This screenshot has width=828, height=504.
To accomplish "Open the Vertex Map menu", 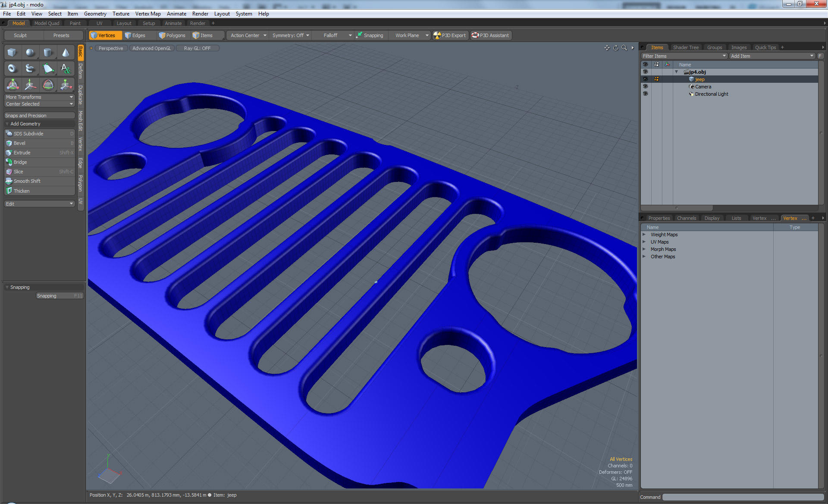I will coord(147,14).
